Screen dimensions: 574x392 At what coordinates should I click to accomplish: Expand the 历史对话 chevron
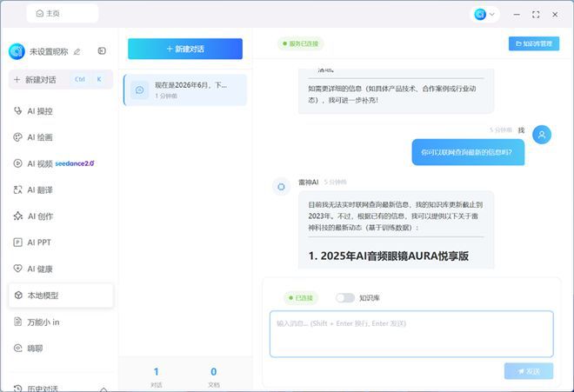(x=103, y=389)
